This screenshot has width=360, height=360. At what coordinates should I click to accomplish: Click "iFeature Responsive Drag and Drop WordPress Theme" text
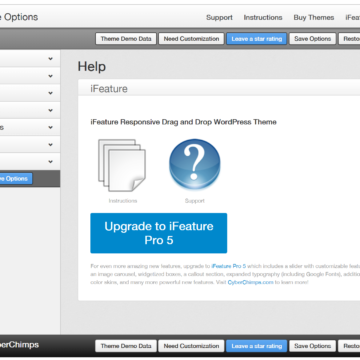point(183,122)
